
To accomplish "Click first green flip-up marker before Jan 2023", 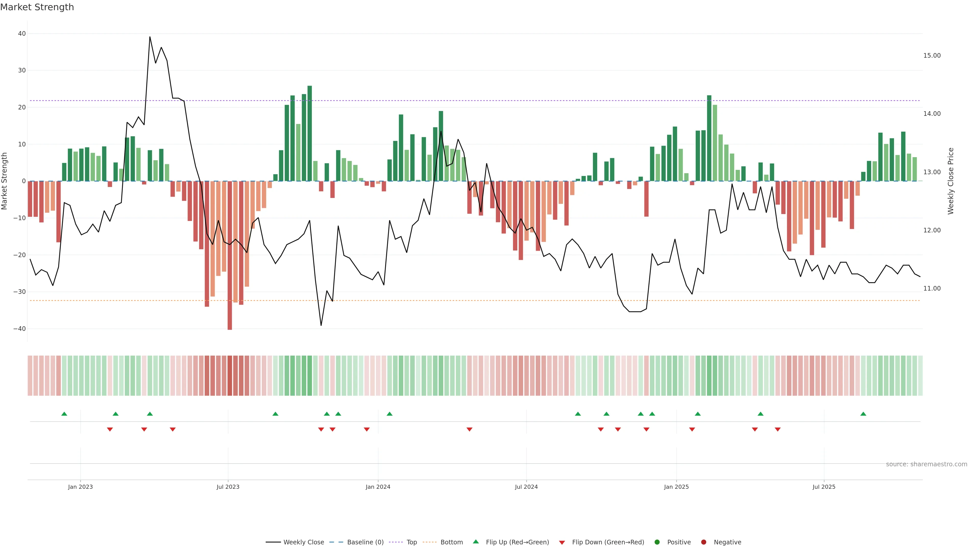I will (x=64, y=414).
